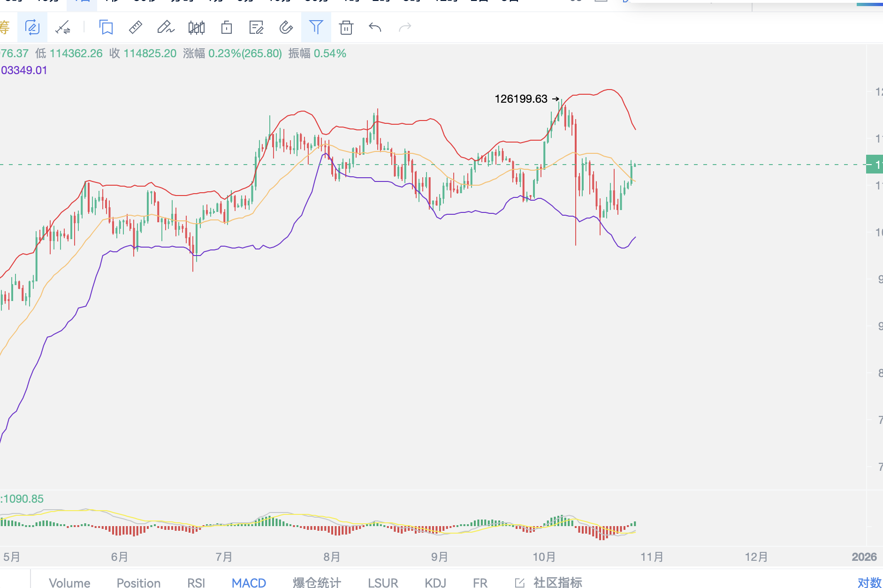Click the Position indicator button
883x588 pixels.
pos(138,582)
